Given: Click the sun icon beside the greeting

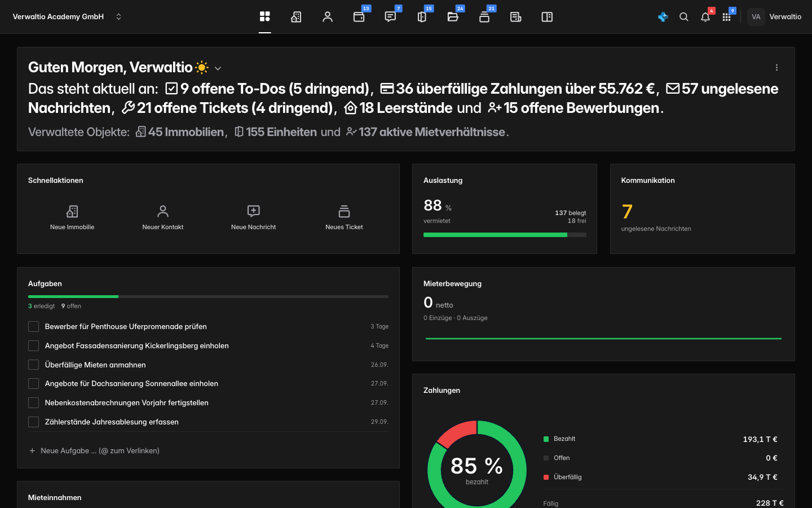Looking at the screenshot, I should pyautogui.click(x=202, y=68).
